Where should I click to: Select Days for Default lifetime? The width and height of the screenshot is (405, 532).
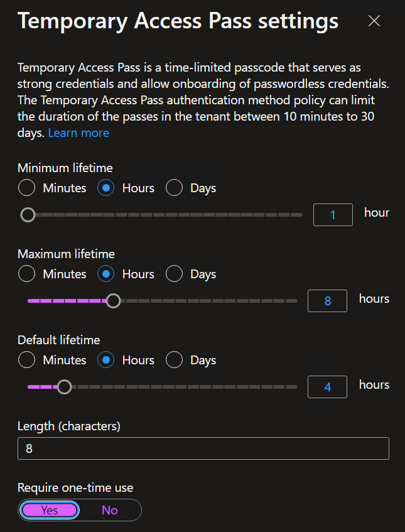pyautogui.click(x=174, y=360)
